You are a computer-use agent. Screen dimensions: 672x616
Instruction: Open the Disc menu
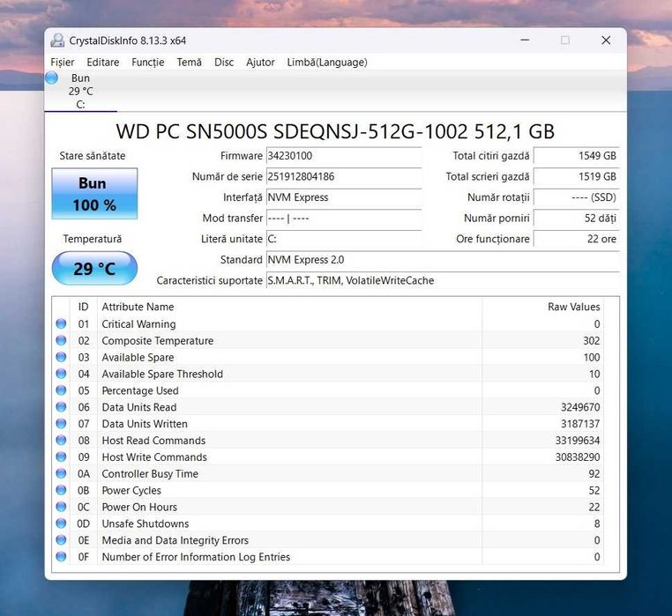click(224, 62)
